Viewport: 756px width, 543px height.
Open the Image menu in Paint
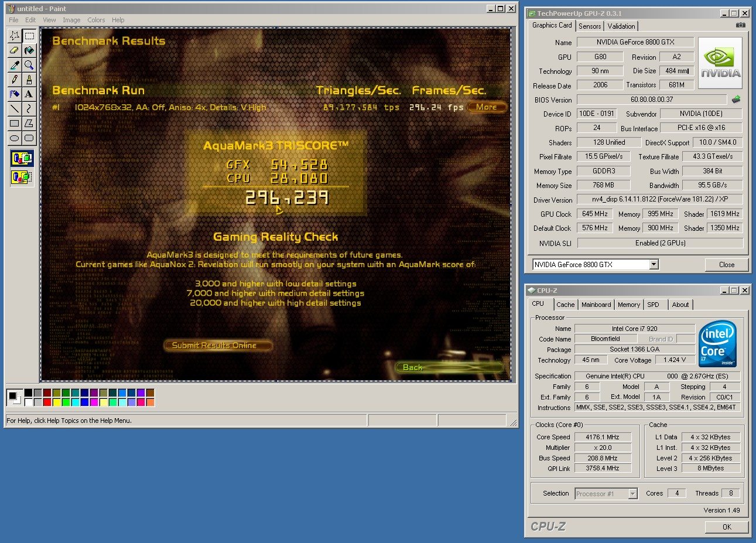(71, 20)
